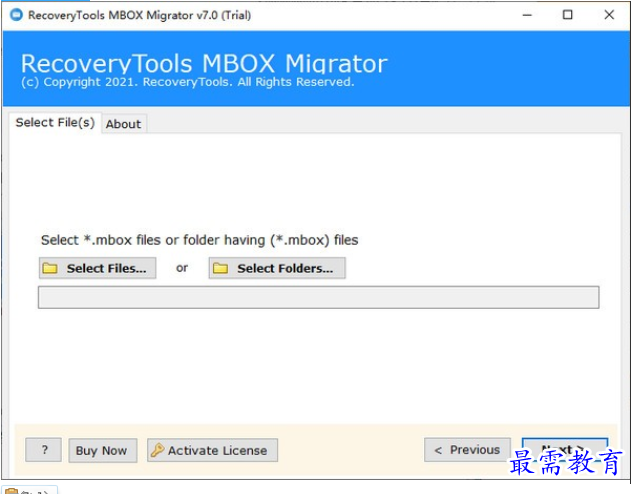The image size is (631, 494).
Task: Click the empty file path field
Action: pyautogui.click(x=318, y=297)
